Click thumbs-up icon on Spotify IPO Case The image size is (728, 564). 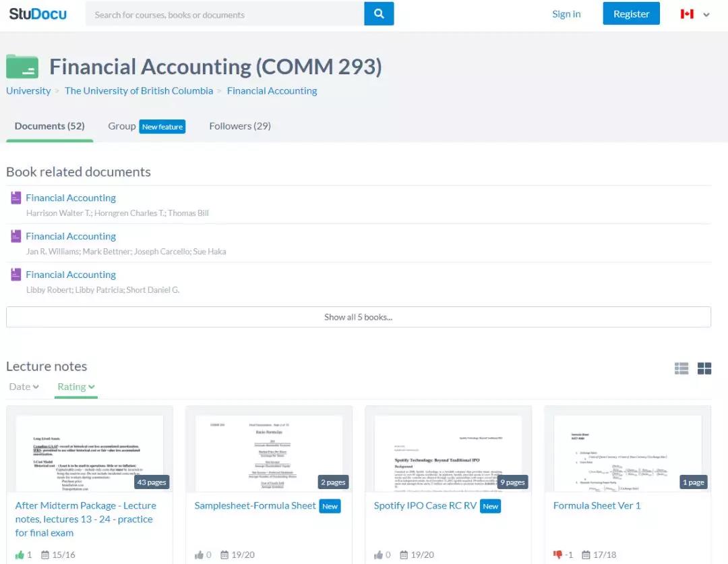[x=378, y=555]
